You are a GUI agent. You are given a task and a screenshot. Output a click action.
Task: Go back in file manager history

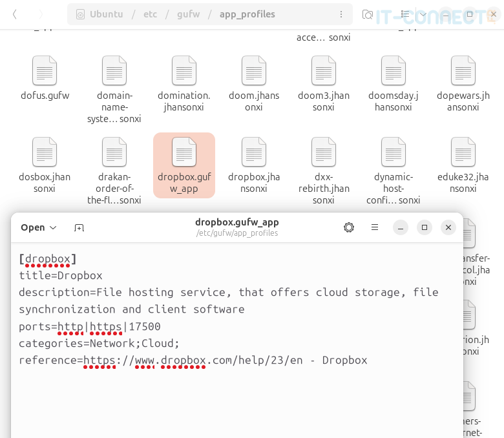[x=14, y=14]
